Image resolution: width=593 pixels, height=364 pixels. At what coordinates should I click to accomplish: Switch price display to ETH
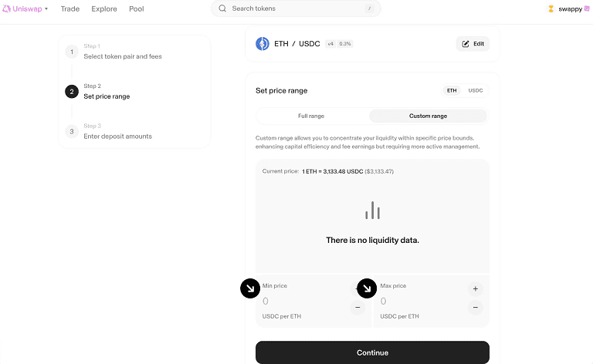(x=452, y=91)
